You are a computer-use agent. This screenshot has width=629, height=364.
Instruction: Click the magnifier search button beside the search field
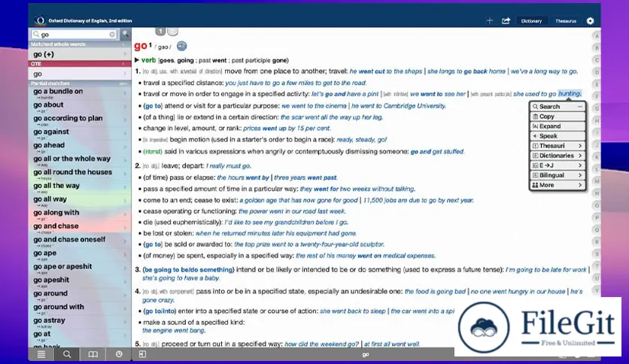click(126, 35)
